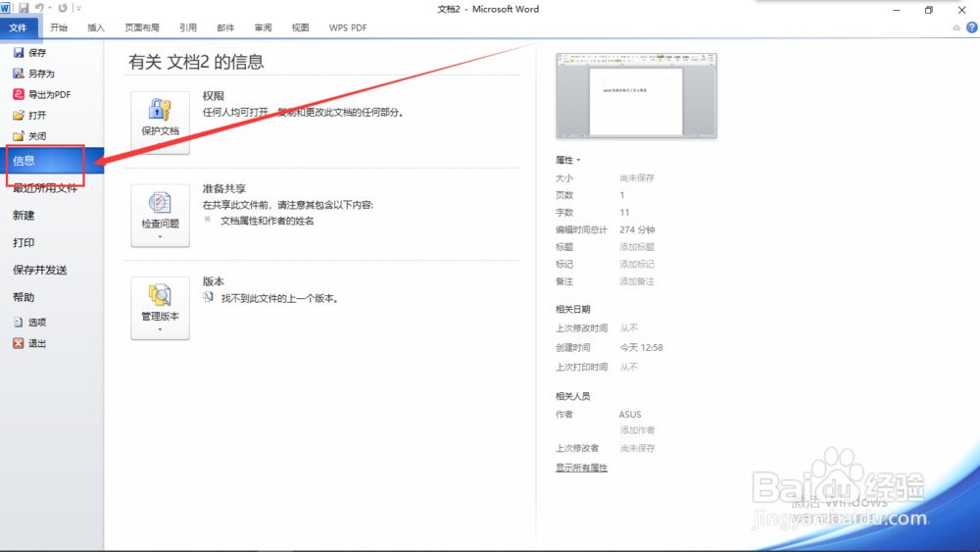Click the 权限 section title
The image size is (980, 552).
pyautogui.click(x=213, y=96)
